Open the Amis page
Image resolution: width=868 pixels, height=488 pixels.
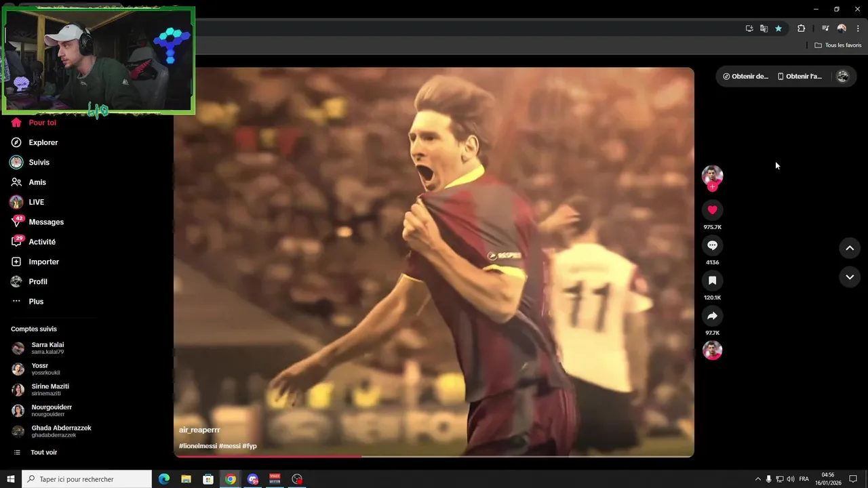[x=28, y=182]
